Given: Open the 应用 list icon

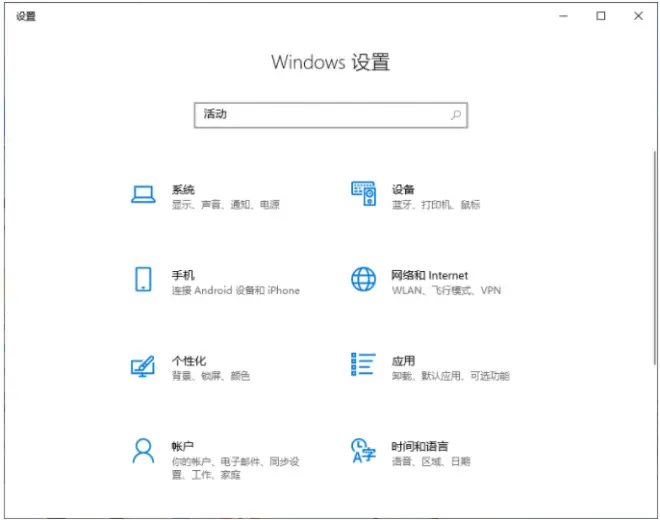Looking at the screenshot, I should coord(364,364).
